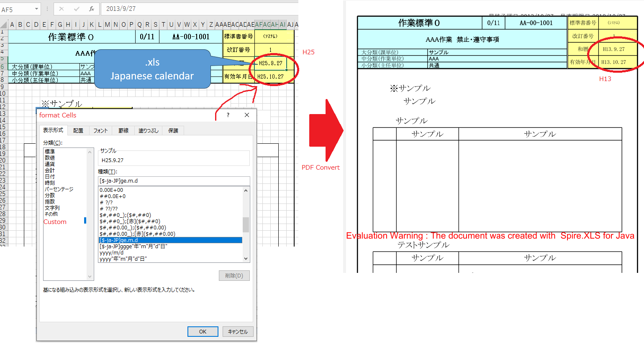Click the format list scroll up arrow
This screenshot has height=346, width=644.
pyautogui.click(x=246, y=191)
